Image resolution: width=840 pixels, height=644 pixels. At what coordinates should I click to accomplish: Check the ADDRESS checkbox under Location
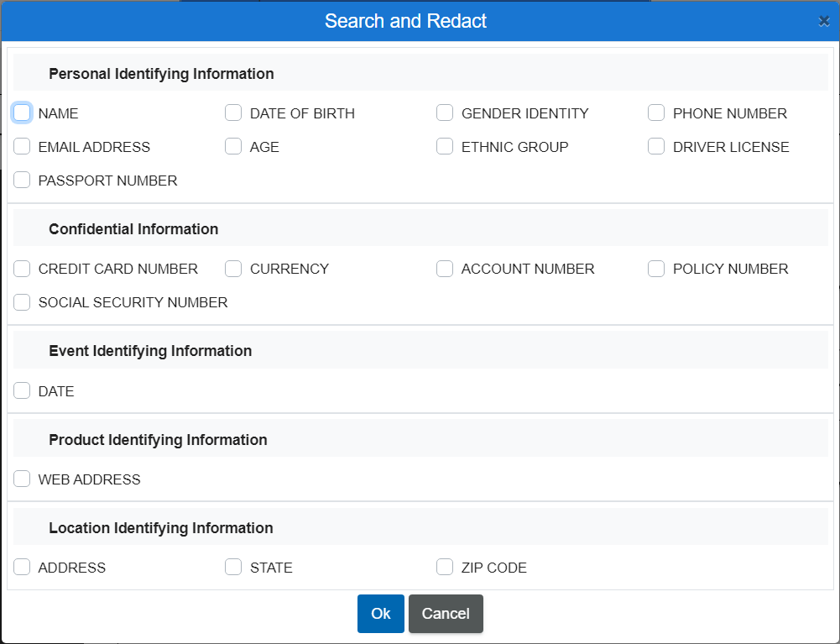pyautogui.click(x=22, y=568)
